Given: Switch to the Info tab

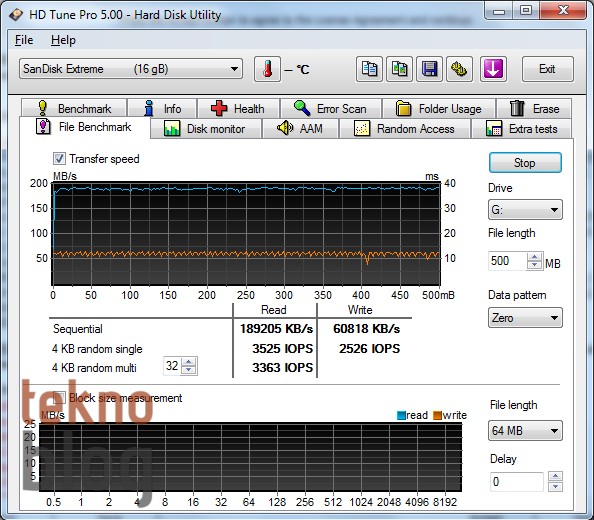Looking at the screenshot, I should coord(163,109).
